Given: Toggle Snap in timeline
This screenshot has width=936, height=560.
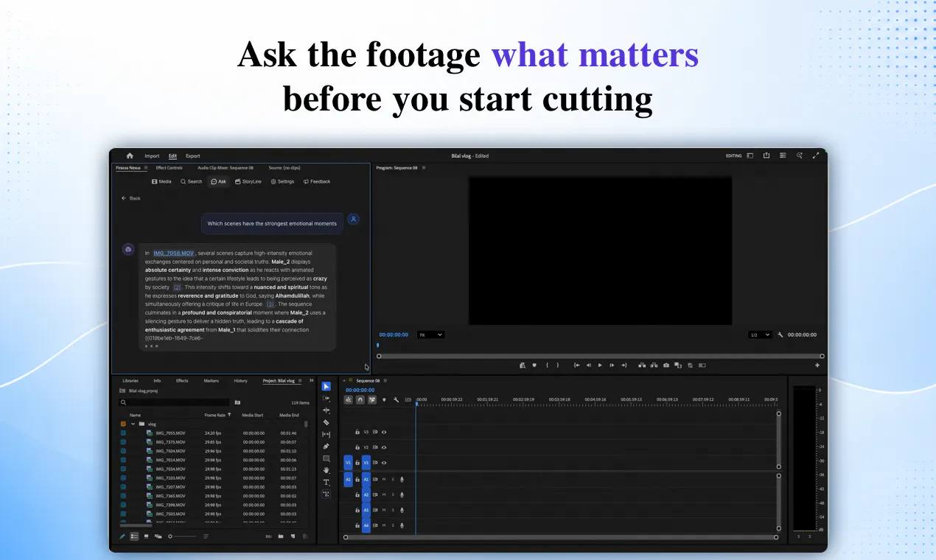Looking at the screenshot, I should click(360, 400).
